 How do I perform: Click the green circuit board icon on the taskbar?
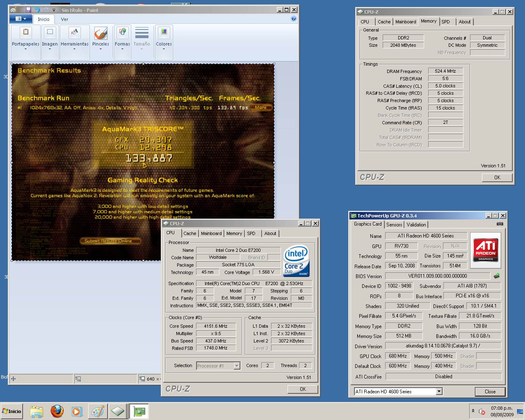(x=139, y=411)
